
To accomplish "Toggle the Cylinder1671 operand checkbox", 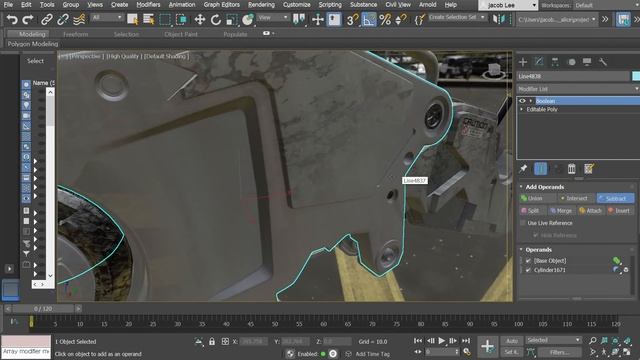I will point(528,270).
